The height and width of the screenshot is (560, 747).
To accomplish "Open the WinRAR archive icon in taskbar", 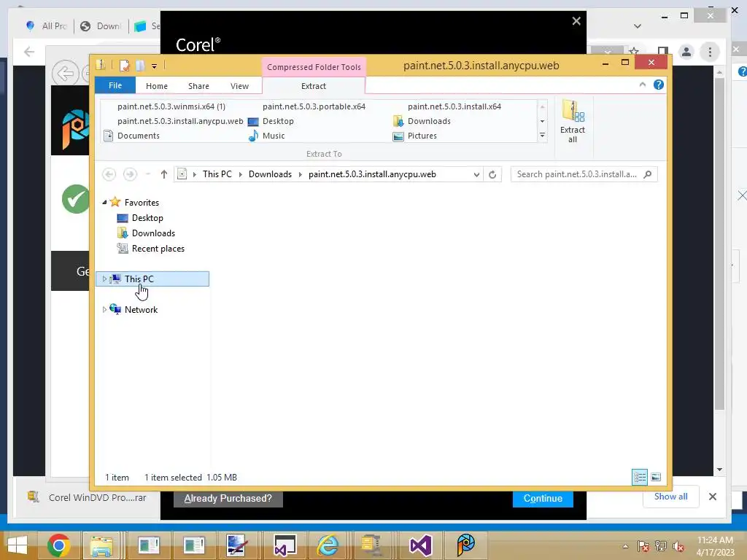I will click(371, 545).
